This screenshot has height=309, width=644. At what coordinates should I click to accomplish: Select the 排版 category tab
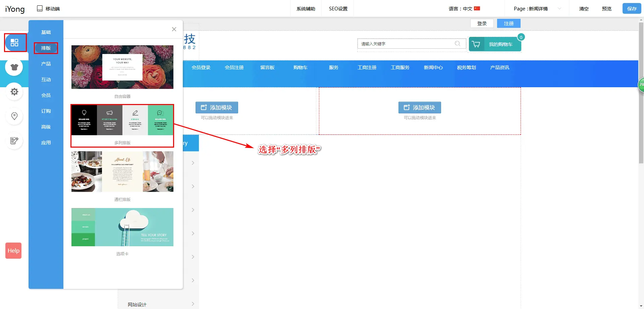[x=46, y=48]
